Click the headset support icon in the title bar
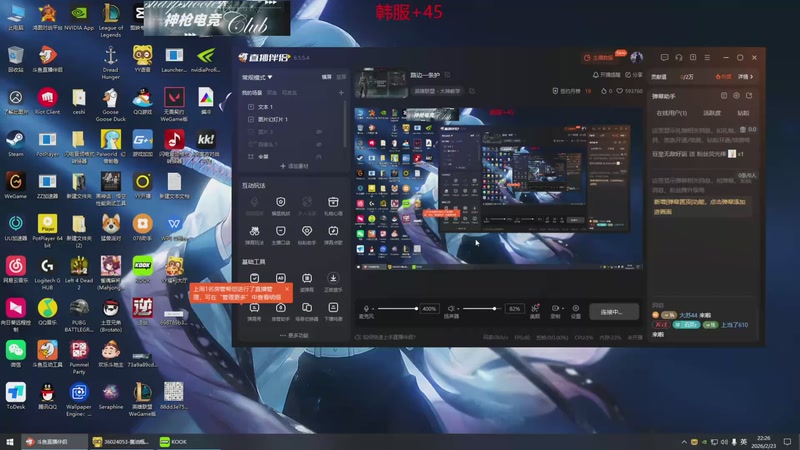Screen dimensions: 800x450 (679, 58)
